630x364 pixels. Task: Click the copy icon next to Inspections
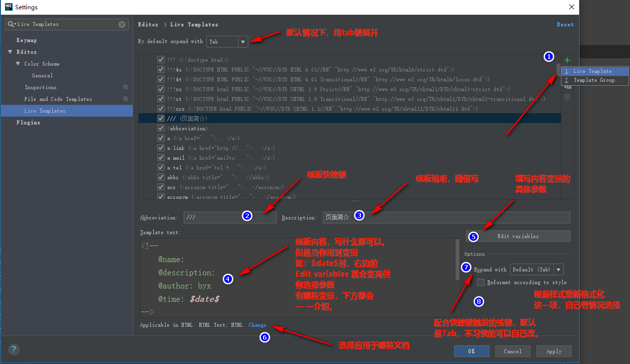tap(126, 87)
